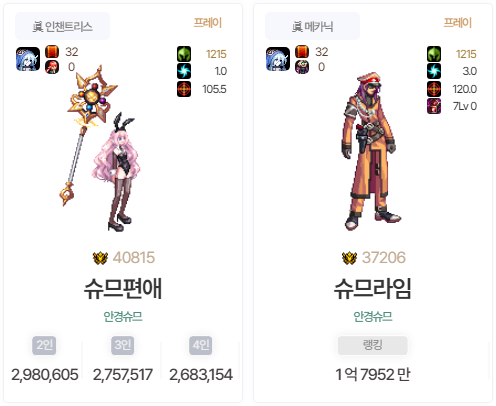Click the 랭킹 button on the 슈므라임 card
The image size is (496, 406).
(x=373, y=345)
